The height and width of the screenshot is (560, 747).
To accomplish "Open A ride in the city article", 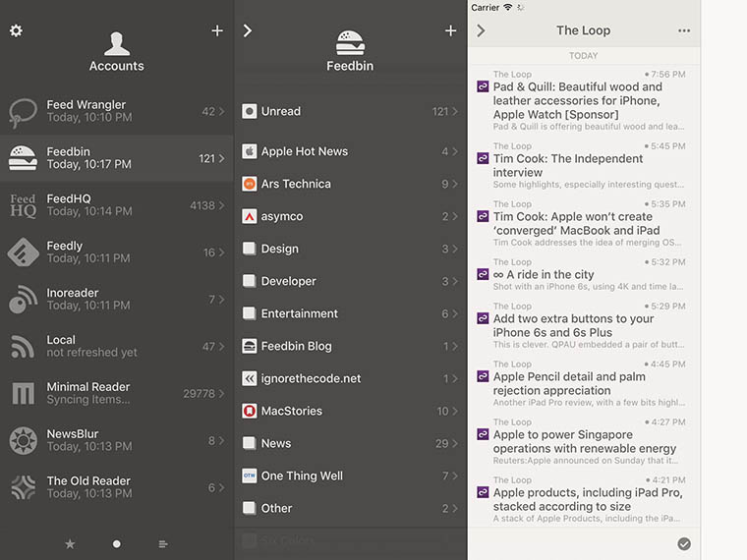I will [584, 274].
